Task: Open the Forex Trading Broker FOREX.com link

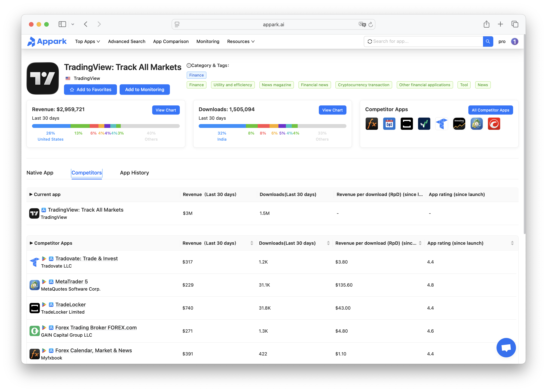Action: point(96,327)
